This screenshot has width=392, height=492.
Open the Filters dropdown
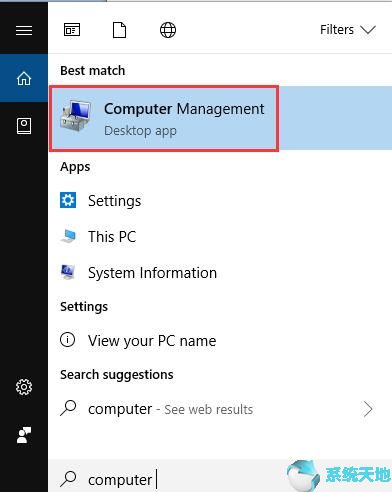(x=348, y=30)
